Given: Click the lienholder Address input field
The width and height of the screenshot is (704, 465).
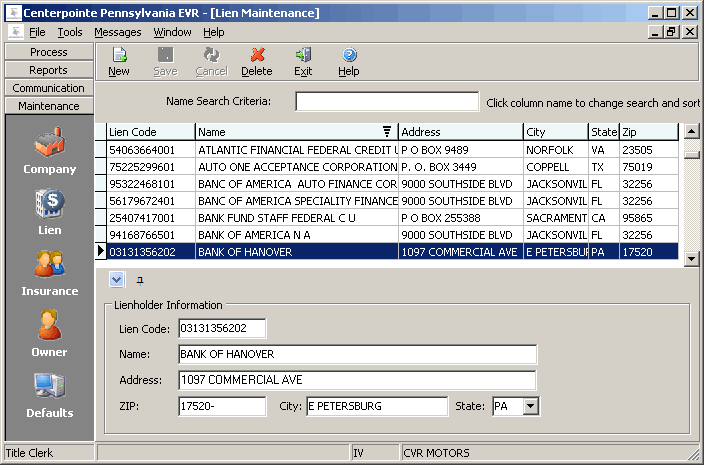Looking at the screenshot, I should tap(357, 380).
